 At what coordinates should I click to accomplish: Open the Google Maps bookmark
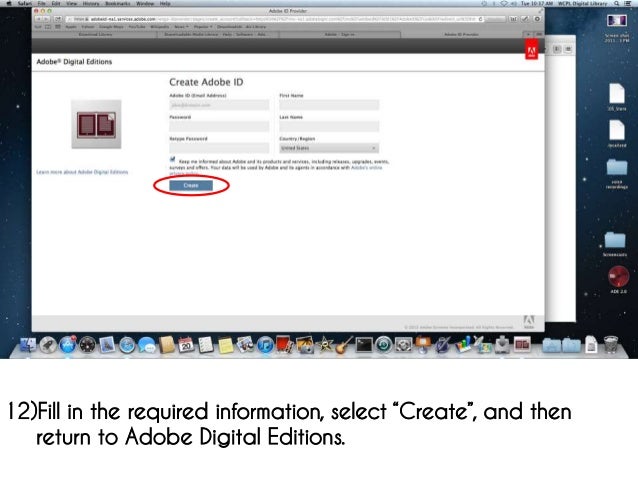tap(111, 27)
